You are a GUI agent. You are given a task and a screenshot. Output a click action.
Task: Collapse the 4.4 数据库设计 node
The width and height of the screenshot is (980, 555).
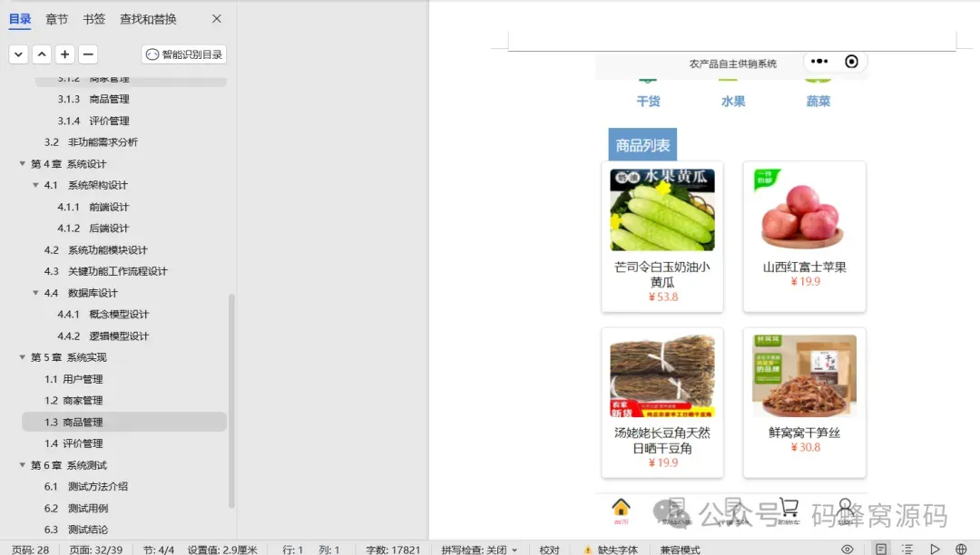point(35,293)
